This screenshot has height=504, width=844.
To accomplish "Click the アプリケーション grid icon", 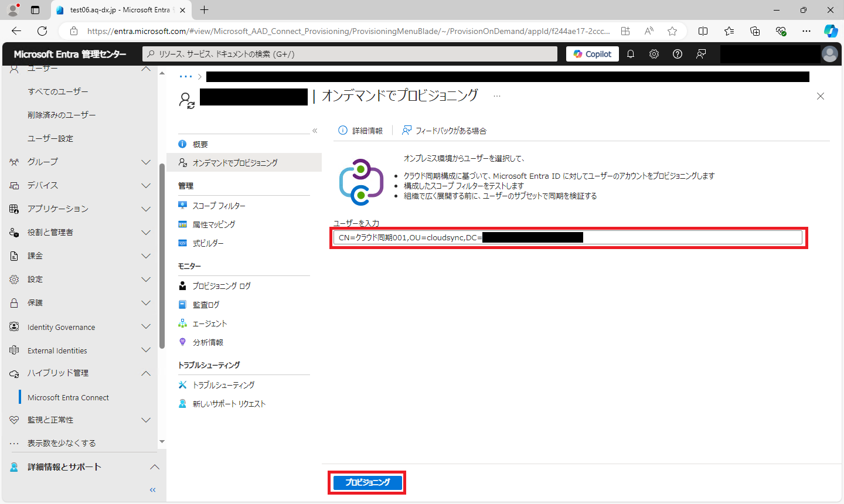I will tap(14, 209).
